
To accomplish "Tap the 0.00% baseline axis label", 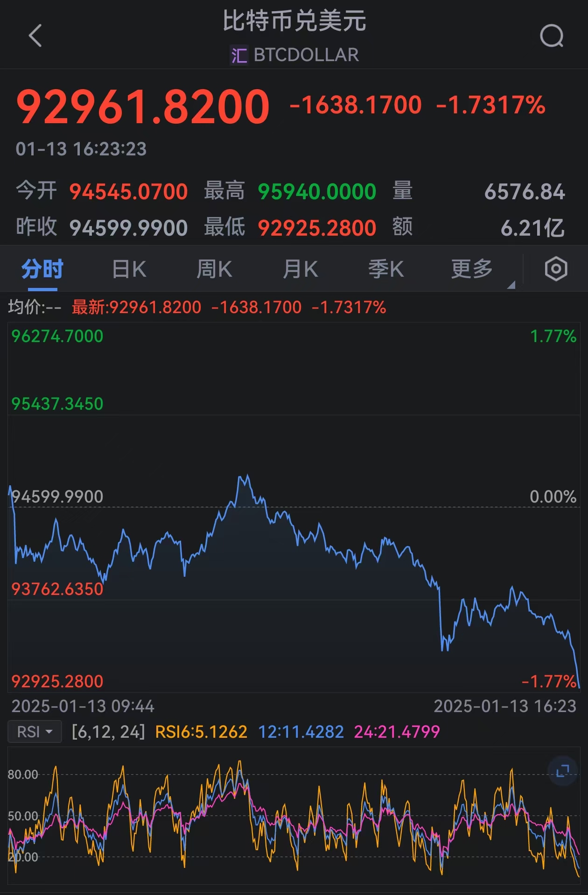I will click(x=553, y=497).
